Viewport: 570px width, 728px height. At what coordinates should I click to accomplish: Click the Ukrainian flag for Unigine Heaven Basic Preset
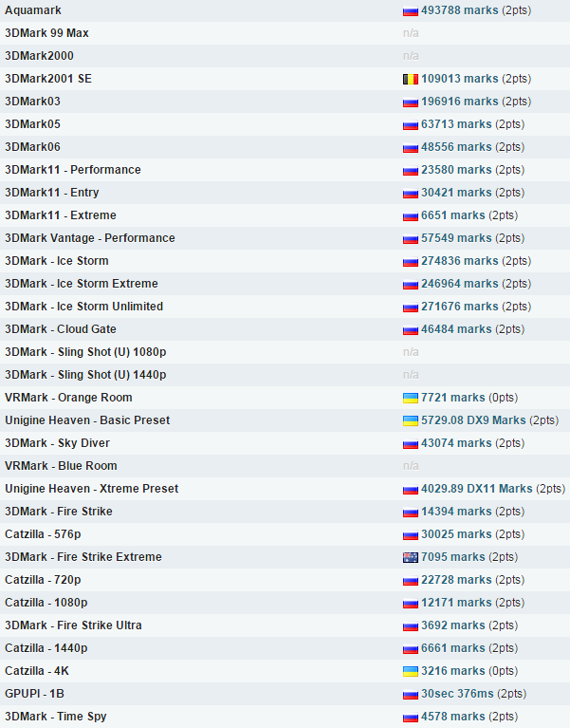[x=411, y=420]
